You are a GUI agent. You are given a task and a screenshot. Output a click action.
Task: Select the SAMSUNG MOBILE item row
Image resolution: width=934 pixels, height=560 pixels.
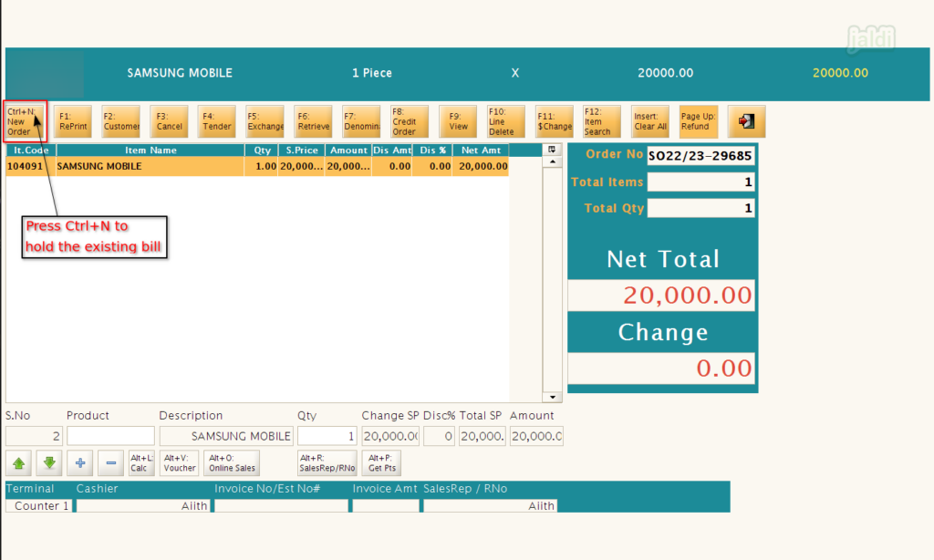[257, 166]
